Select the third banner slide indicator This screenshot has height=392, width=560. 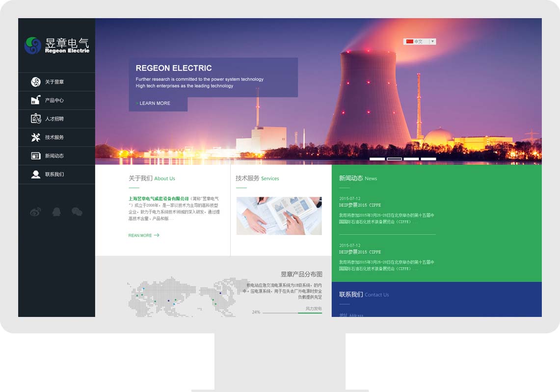click(411, 159)
